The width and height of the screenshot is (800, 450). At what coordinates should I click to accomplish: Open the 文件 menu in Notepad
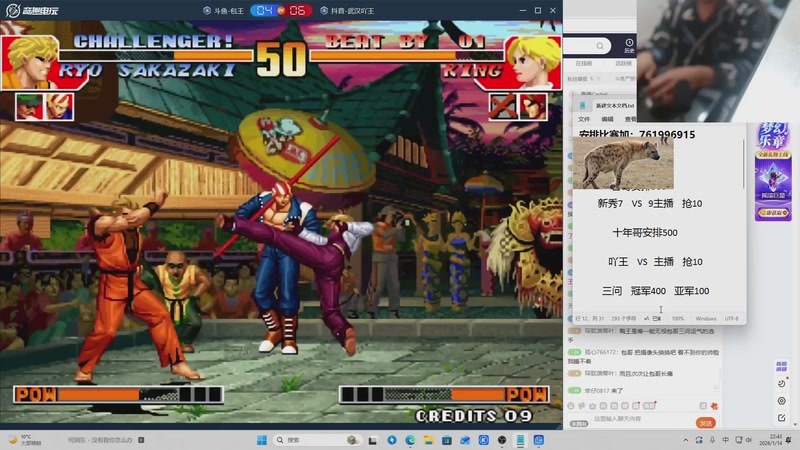584,119
